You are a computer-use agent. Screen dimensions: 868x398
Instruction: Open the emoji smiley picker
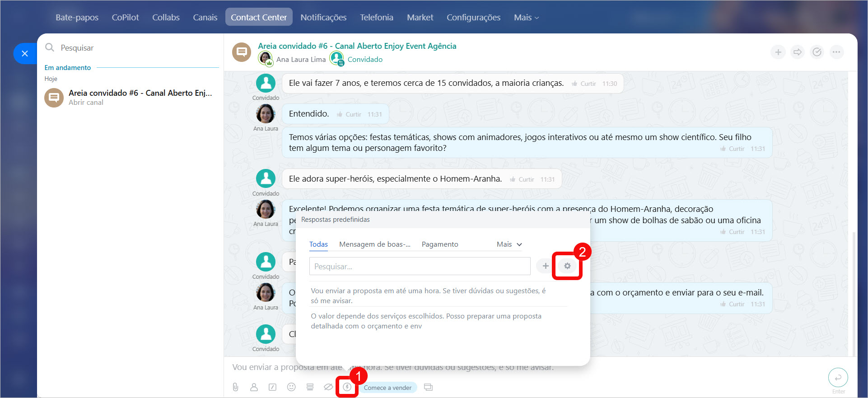tap(291, 387)
